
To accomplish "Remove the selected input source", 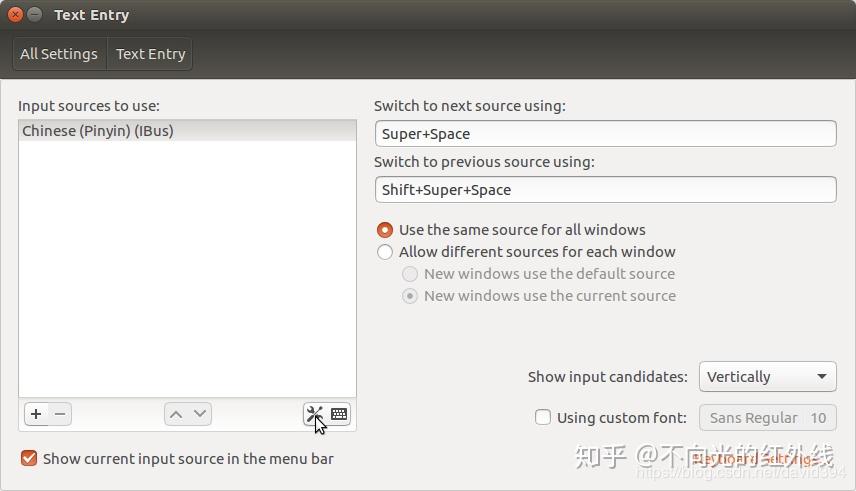I will coord(60,414).
